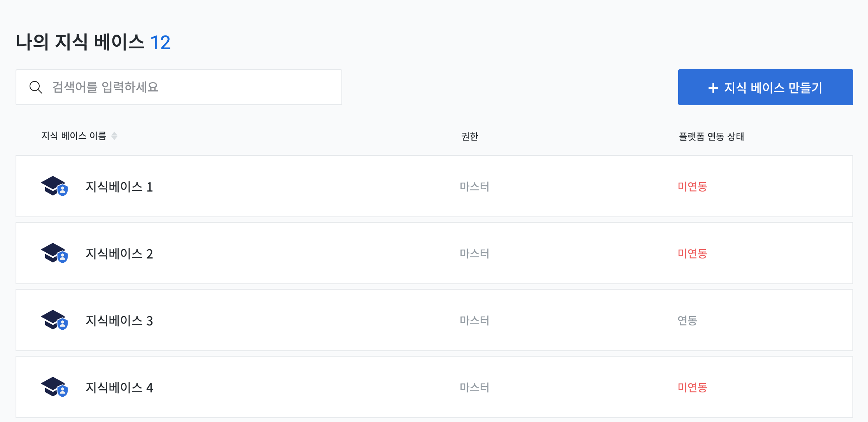Click the 지식 베이스 만들기 button
The image size is (868, 422).
(x=765, y=87)
